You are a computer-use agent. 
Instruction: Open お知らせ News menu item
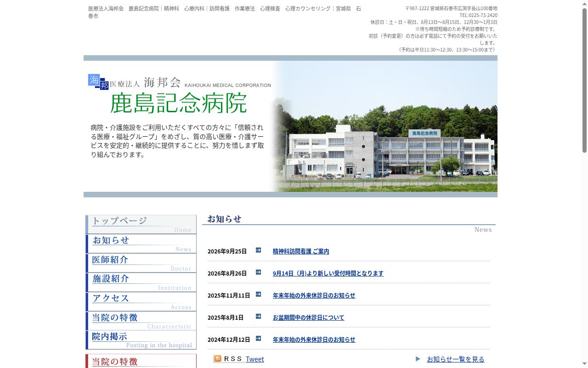click(x=141, y=244)
